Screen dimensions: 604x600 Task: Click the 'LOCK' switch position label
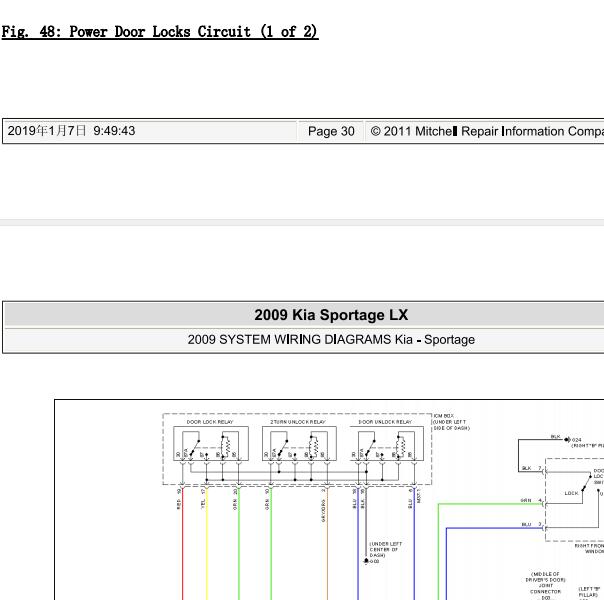[571, 493]
